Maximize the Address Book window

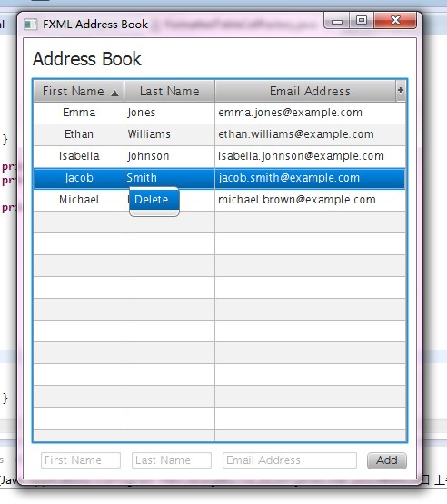point(362,21)
